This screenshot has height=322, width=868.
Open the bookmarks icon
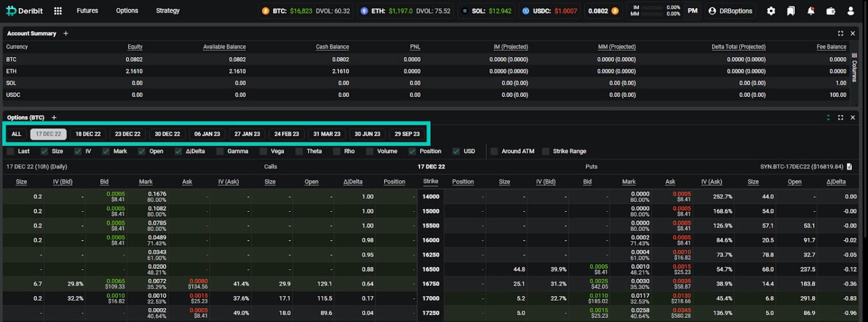[x=791, y=11]
